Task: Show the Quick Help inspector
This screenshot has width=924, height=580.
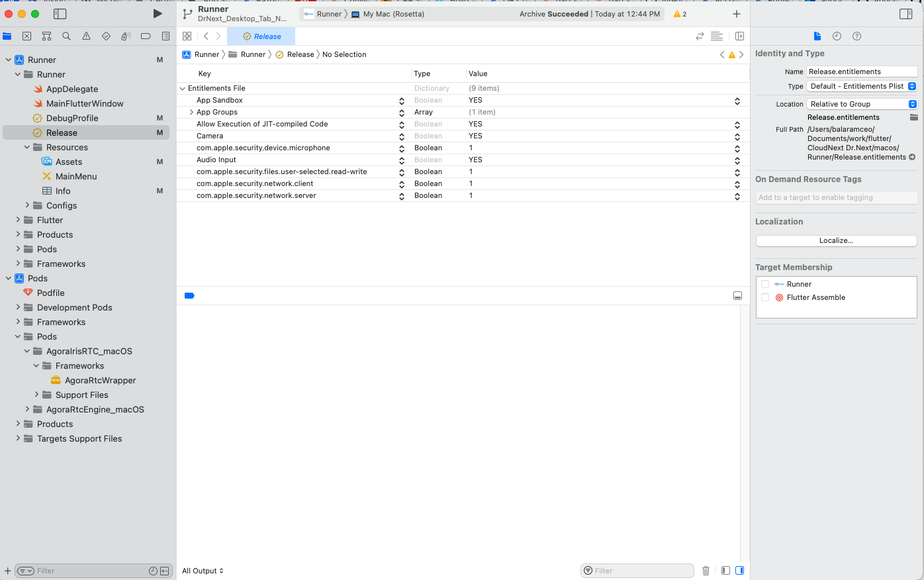Action: pyautogui.click(x=856, y=36)
